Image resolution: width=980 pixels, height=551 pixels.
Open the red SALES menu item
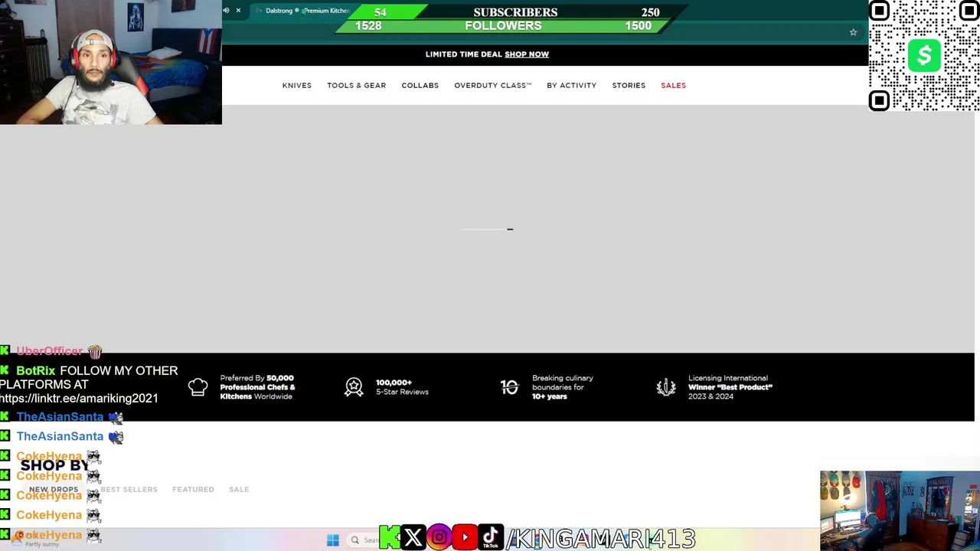674,86
